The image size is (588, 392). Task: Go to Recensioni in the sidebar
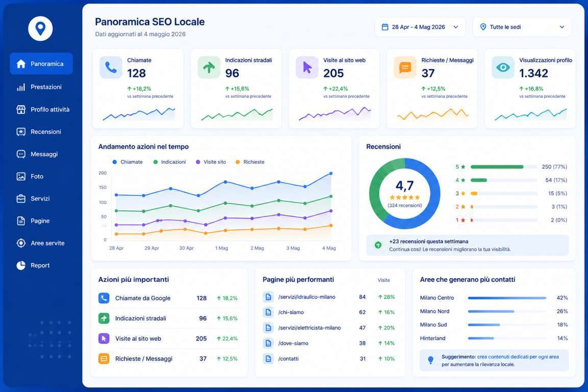(x=41, y=132)
